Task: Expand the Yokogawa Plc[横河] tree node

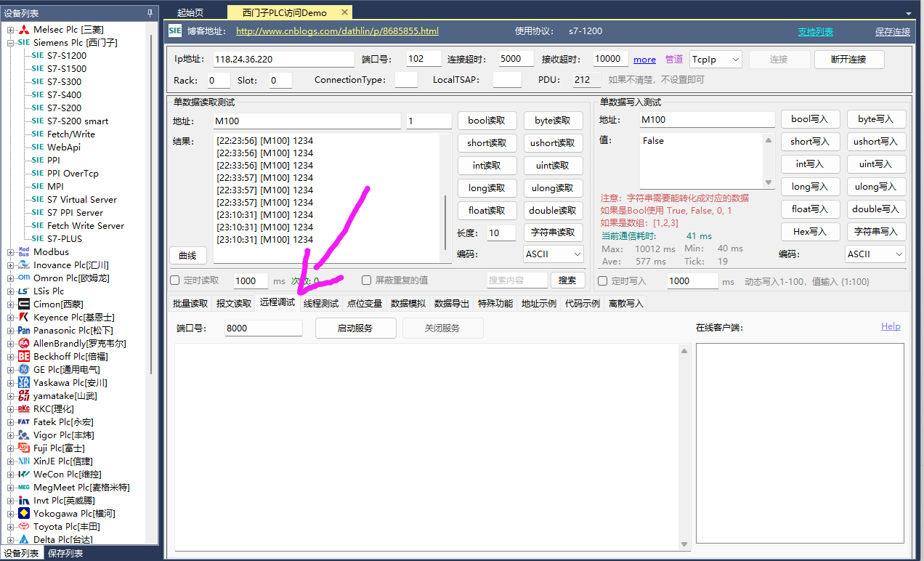Action: pos(10,514)
